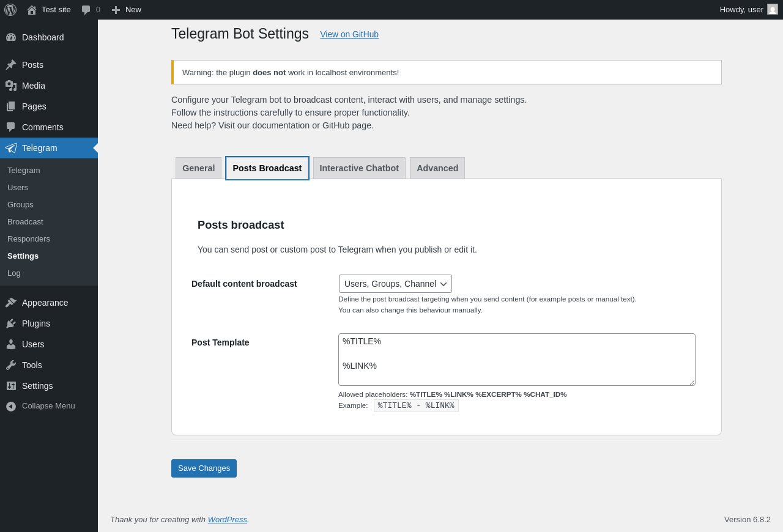Switch to the General tab

click(x=198, y=168)
